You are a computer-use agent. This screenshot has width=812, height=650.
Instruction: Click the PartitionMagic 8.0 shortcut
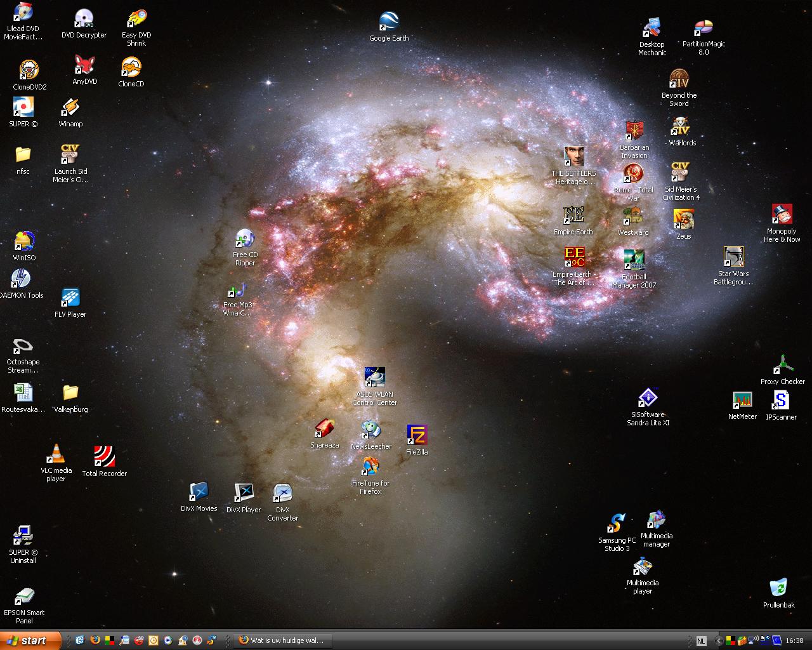(x=704, y=29)
